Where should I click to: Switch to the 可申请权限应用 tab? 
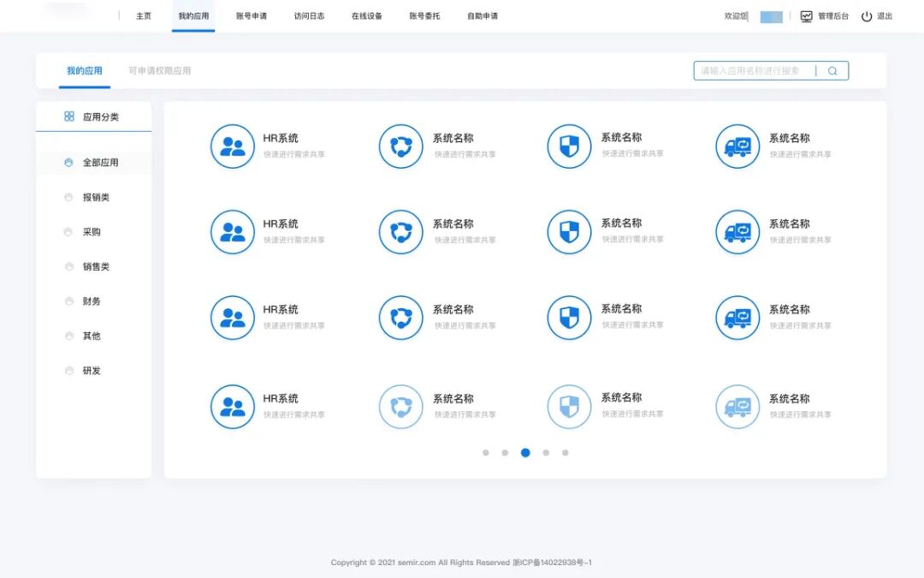pos(160,71)
